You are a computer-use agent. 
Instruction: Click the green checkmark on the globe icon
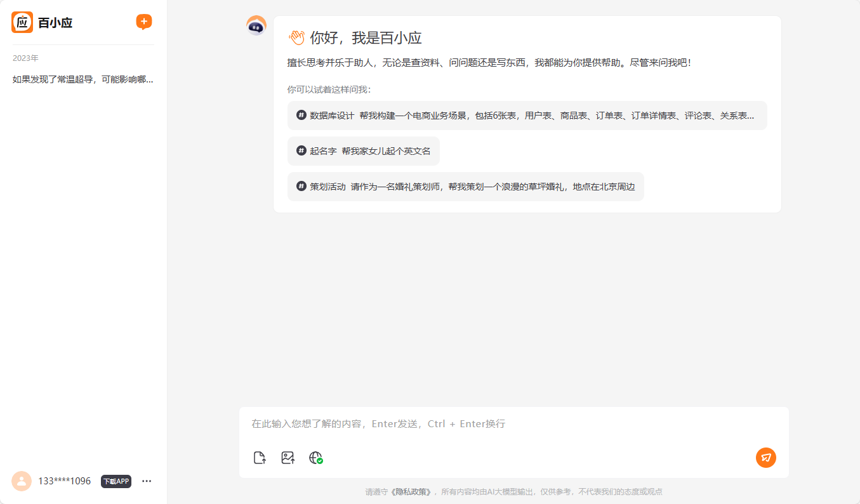[x=320, y=461]
